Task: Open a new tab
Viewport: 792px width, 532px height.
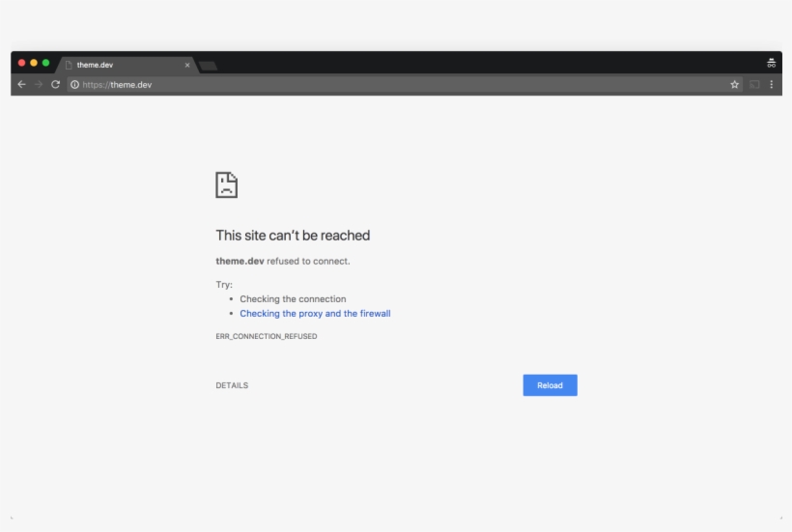Action: tap(208, 66)
